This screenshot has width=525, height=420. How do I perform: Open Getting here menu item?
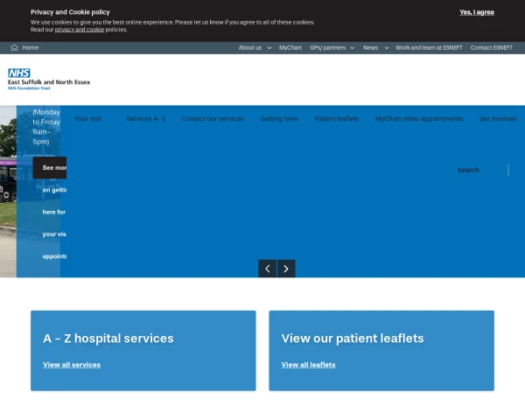279,119
